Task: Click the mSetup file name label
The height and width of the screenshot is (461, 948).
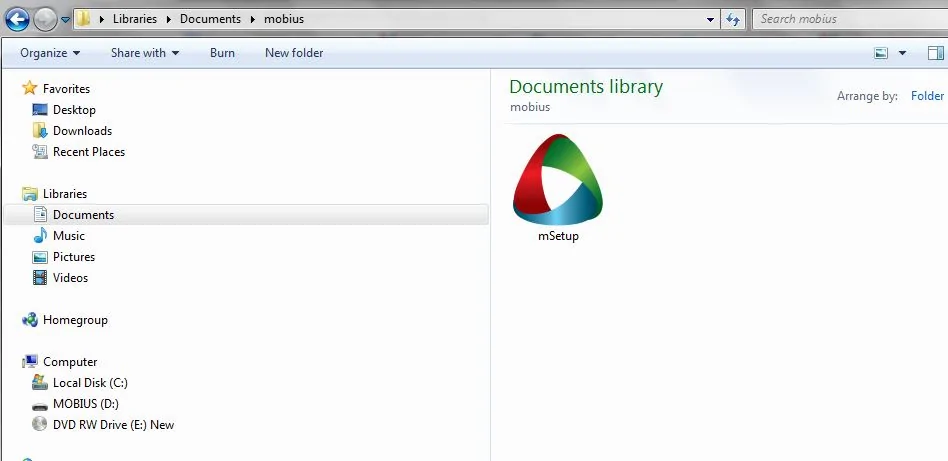Action: click(558, 237)
